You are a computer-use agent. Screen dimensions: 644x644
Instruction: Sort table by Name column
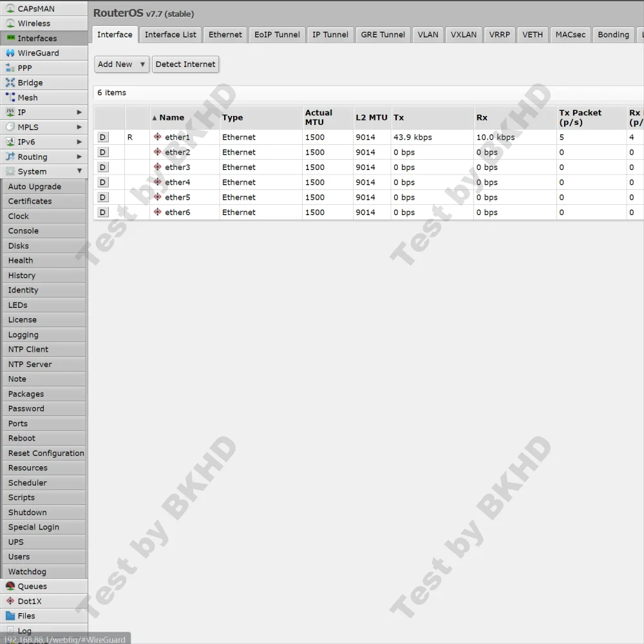184,117
